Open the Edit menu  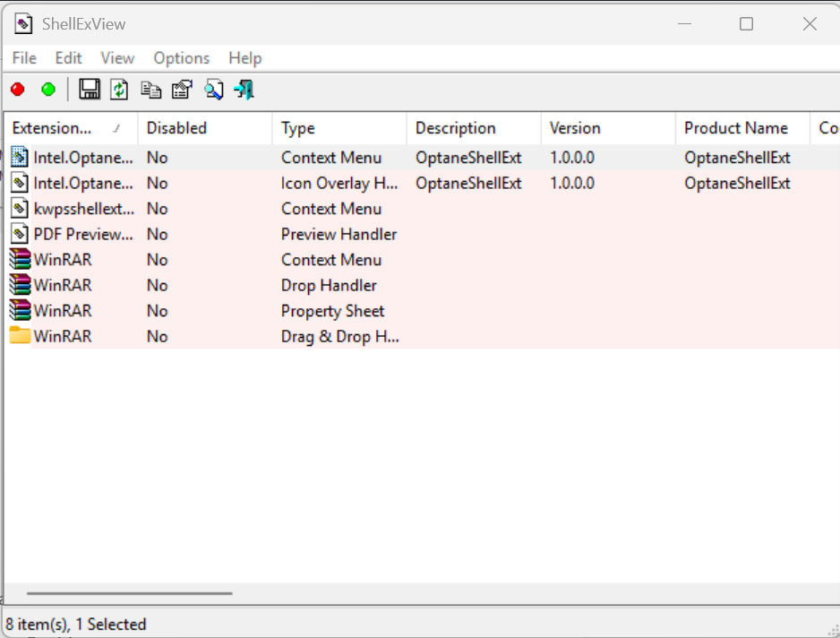coord(69,58)
